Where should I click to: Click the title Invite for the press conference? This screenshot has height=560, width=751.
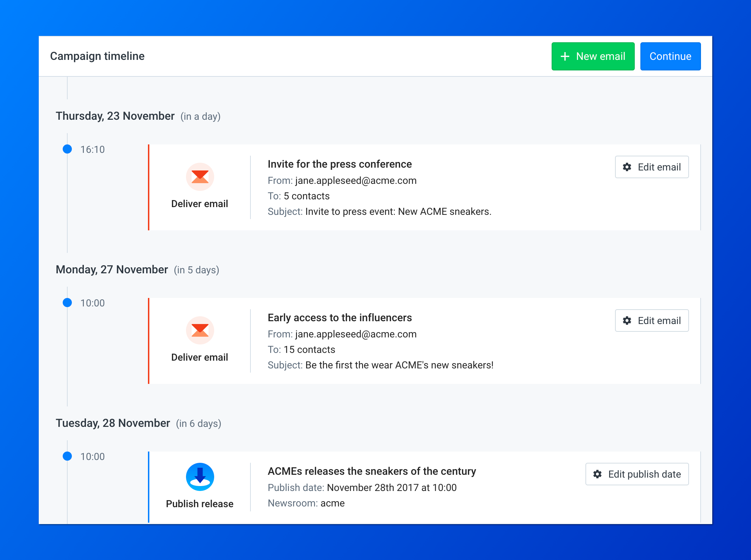(x=340, y=164)
